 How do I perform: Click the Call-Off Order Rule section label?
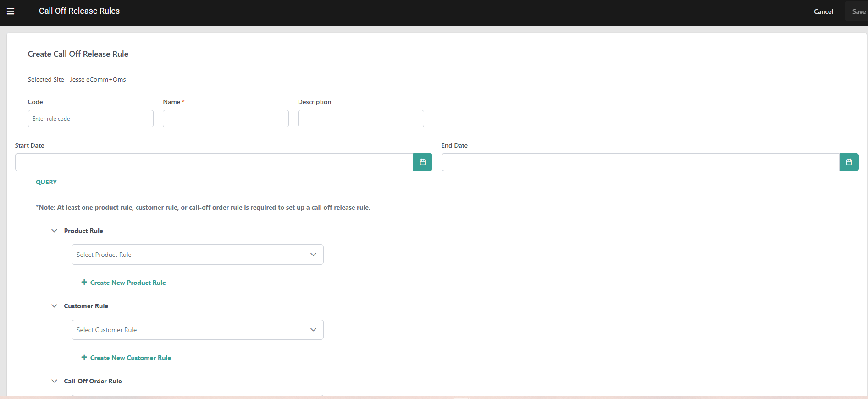coord(93,381)
